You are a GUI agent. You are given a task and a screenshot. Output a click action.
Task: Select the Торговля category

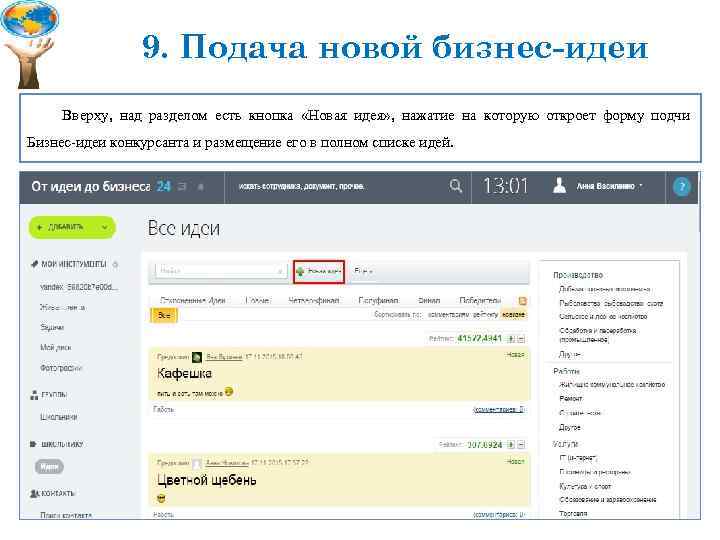[573, 513]
